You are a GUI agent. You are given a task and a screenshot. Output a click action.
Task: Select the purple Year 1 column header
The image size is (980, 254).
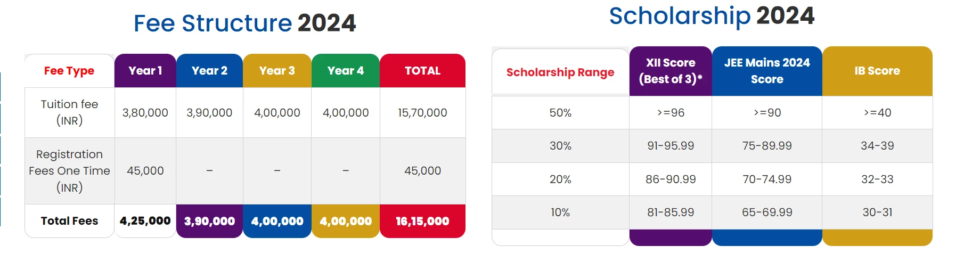point(145,71)
